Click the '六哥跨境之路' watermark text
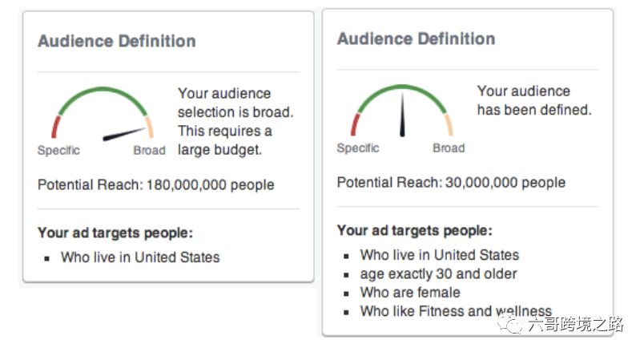The width and height of the screenshot is (644, 352). point(576,324)
